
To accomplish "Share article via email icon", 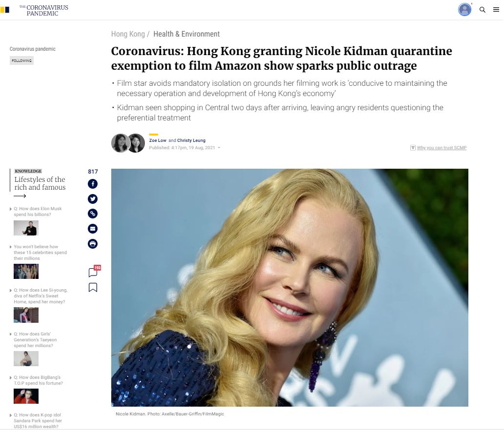I will click(93, 229).
